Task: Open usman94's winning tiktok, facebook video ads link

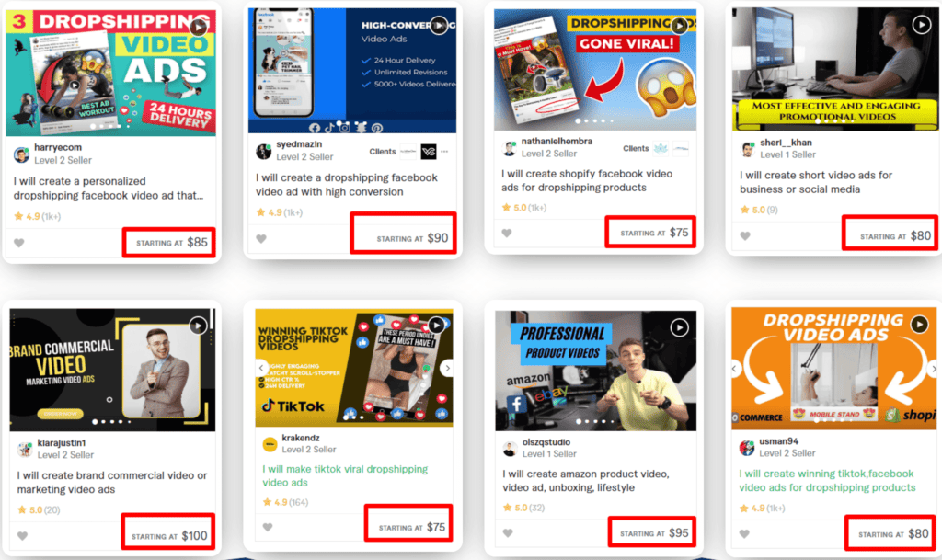Action: [x=827, y=480]
